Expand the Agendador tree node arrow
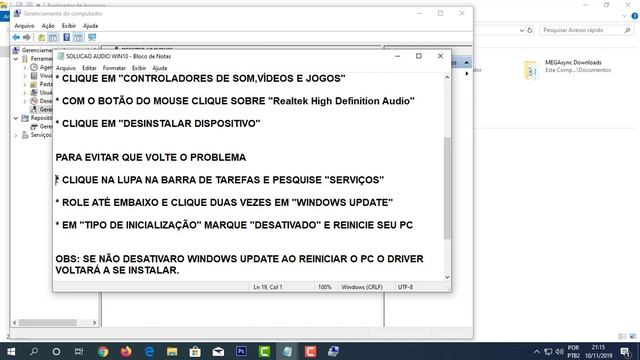Image resolution: width=640 pixels, height=360 pixels. pyautogui.click(x=25, y=67)
